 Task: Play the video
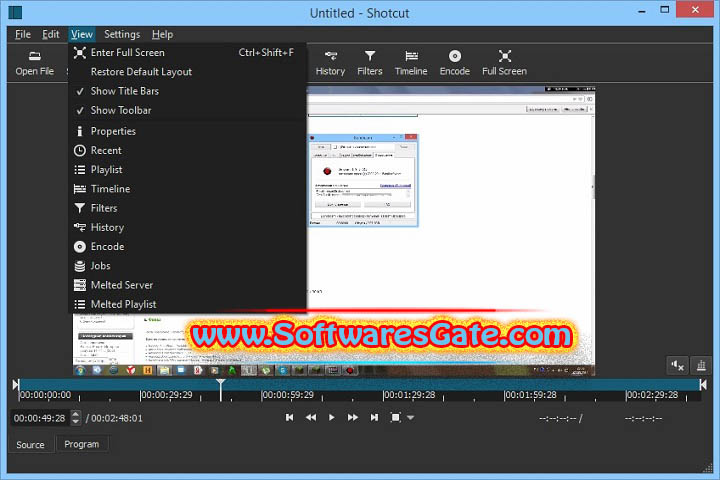(x=332, y=418)
